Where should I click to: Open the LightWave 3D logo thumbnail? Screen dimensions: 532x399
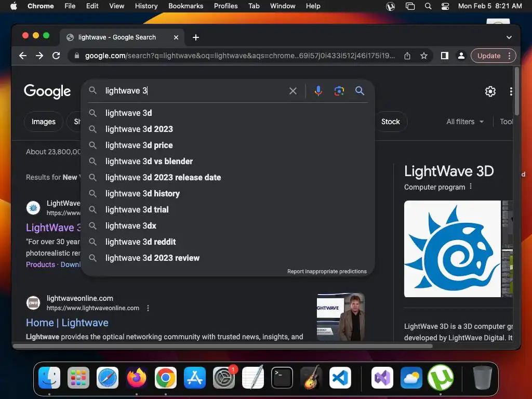coord(453,249)
